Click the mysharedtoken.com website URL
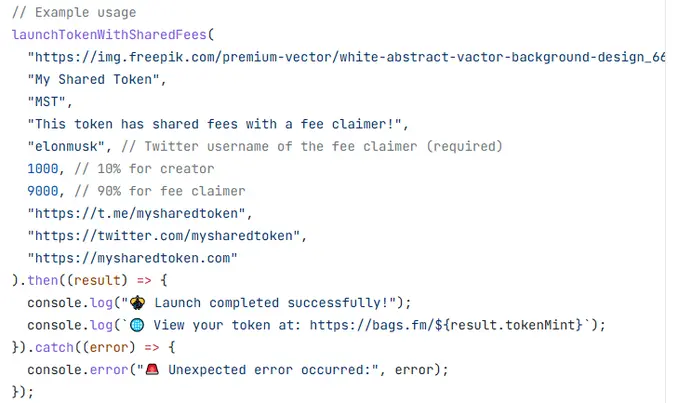 click(133, 258)
